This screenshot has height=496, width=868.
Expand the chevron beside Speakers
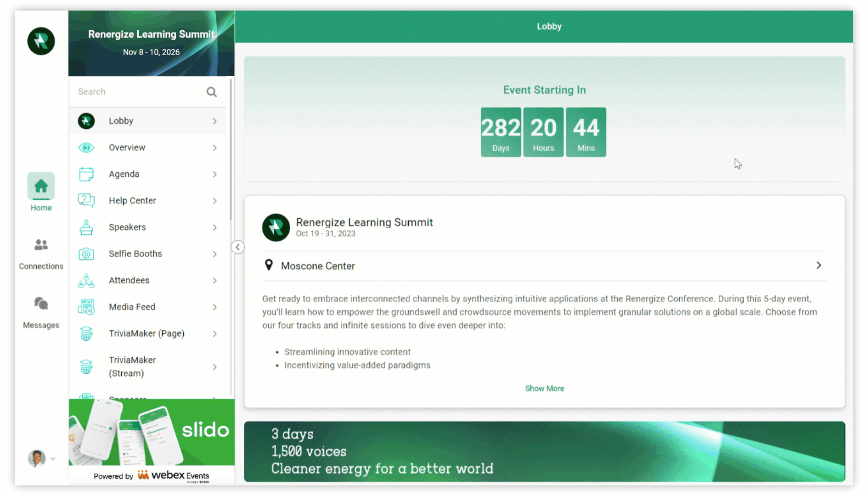(x=214, y=227)
